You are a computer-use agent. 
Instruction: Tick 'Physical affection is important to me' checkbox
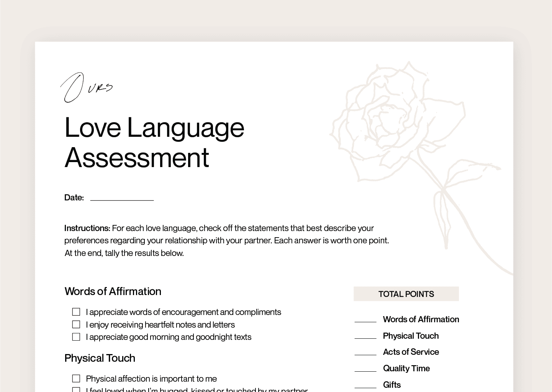[x=76, y=379]
